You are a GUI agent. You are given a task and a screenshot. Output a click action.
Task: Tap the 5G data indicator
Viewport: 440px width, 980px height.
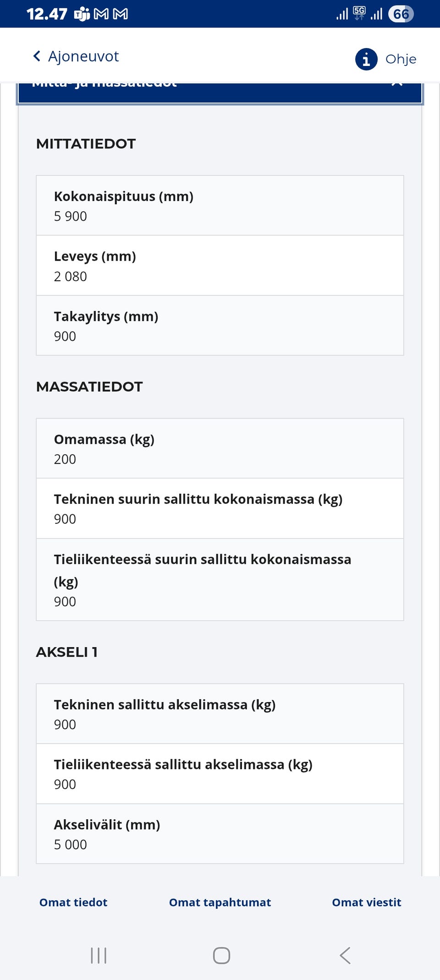(x=358, y=14)
